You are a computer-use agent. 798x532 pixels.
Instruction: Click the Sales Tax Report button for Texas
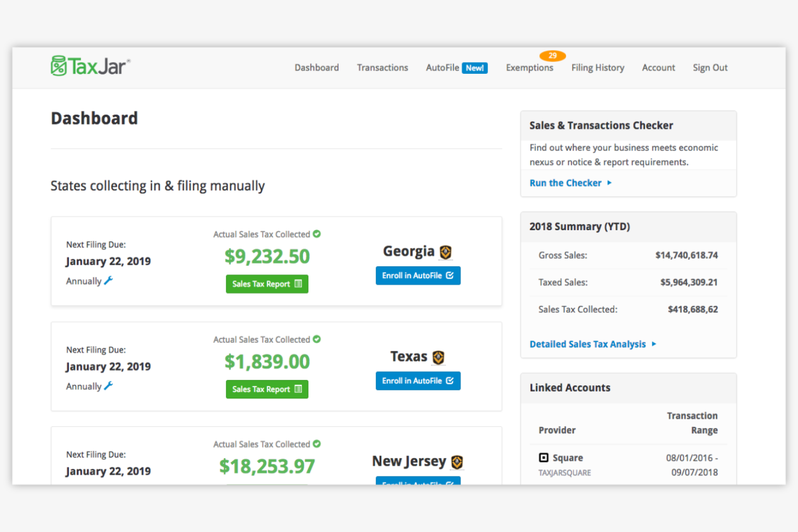pyautogui.click(x=267, y=389)
